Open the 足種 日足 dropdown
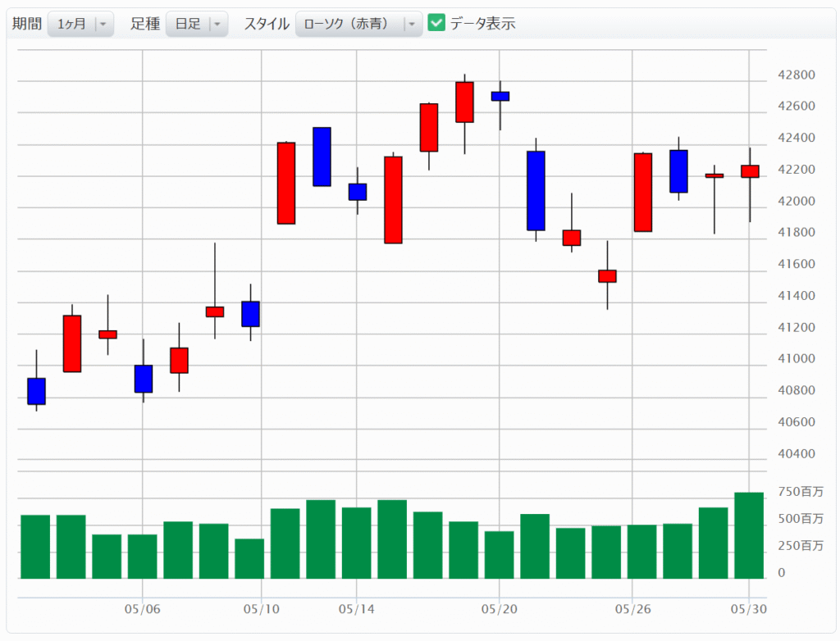 197,24
